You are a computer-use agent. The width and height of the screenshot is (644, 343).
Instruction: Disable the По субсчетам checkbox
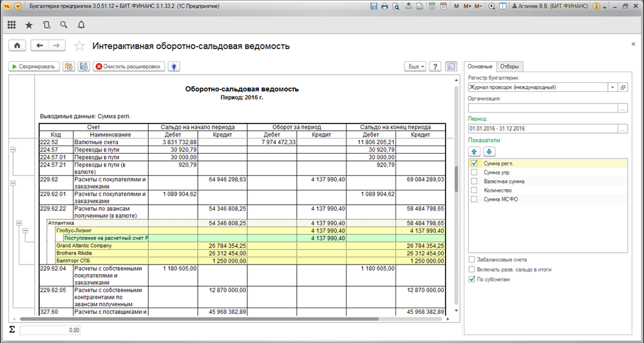(x=473, y=279)
